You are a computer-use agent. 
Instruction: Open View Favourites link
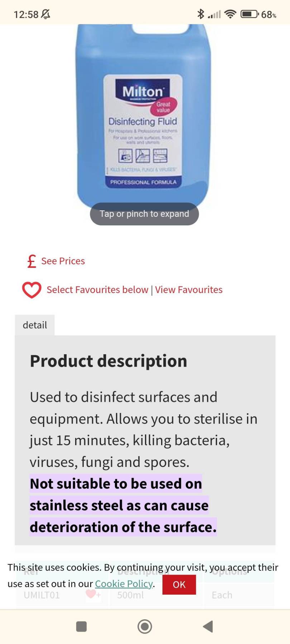coord(189,290)
